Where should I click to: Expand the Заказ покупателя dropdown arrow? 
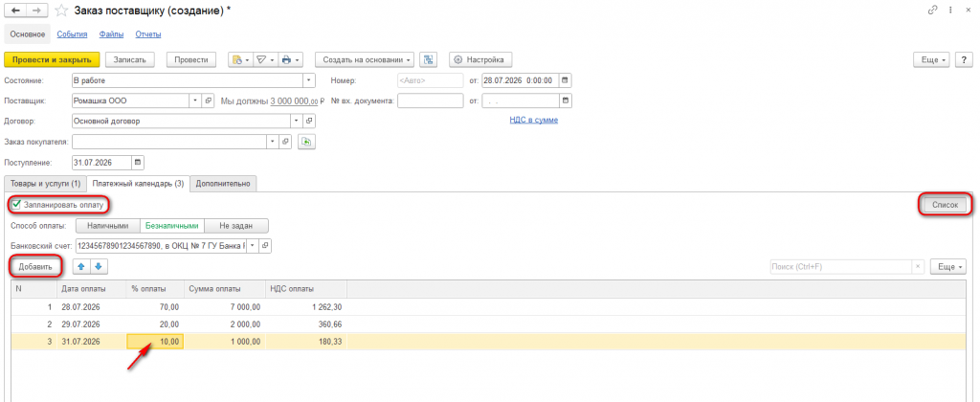272,142
